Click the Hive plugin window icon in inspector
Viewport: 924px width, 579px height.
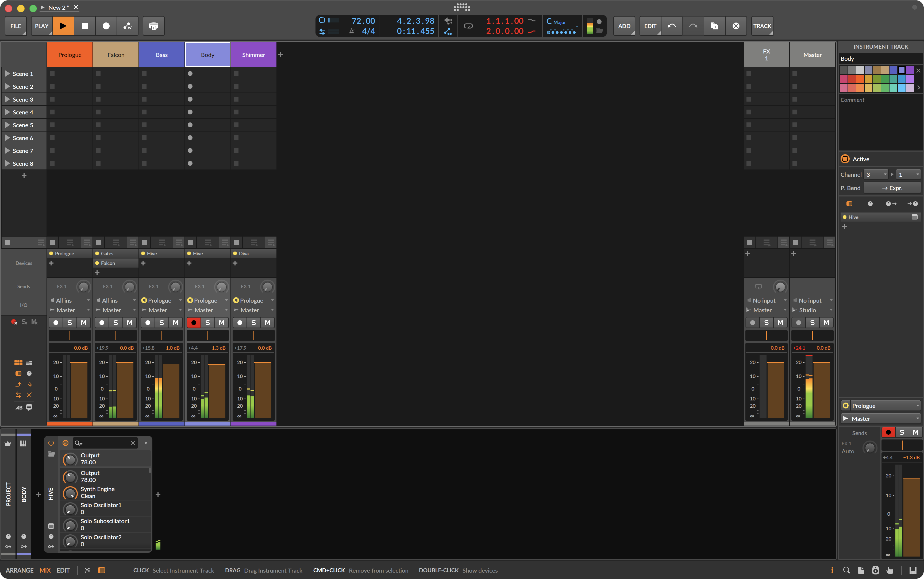coord(915,217)
